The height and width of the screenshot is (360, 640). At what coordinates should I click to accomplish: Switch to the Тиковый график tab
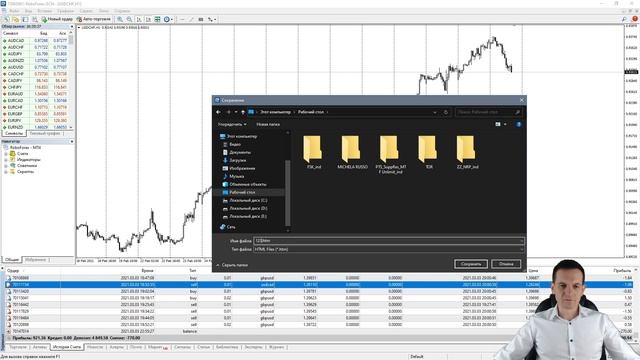[x=44, y=133]
